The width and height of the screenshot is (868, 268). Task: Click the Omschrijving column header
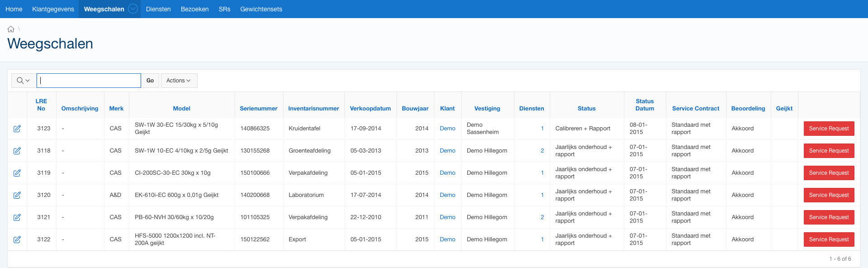[x=80, y=109]
